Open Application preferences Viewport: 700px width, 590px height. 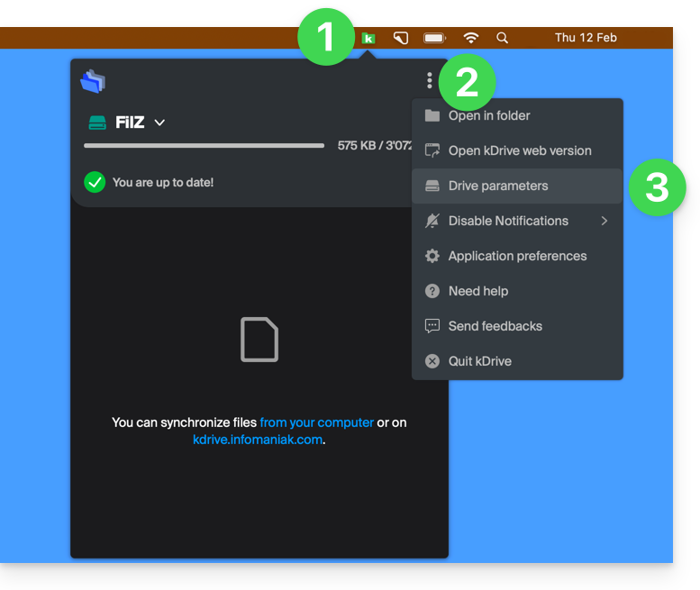pos(517,256)
